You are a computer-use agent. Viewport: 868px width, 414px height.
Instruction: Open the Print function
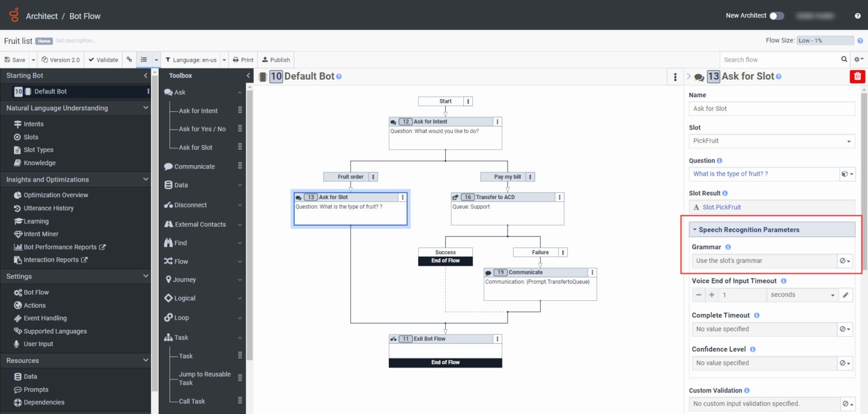(x=243, y=59)
